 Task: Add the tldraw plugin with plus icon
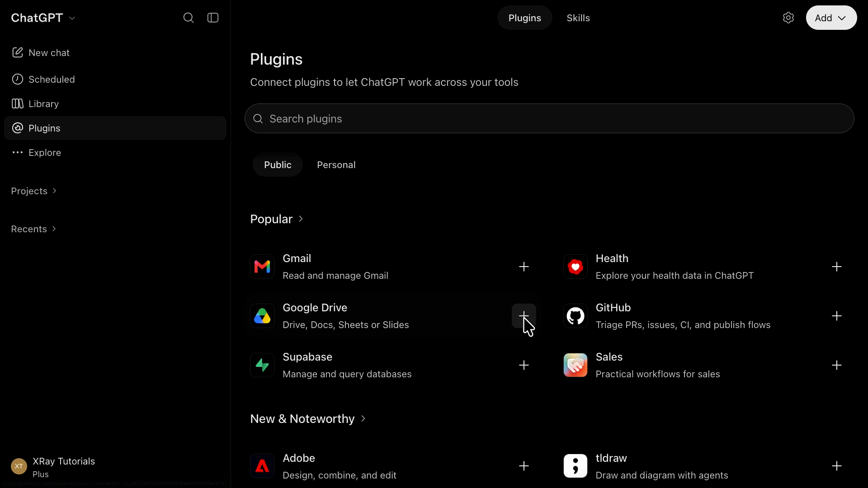837,466
